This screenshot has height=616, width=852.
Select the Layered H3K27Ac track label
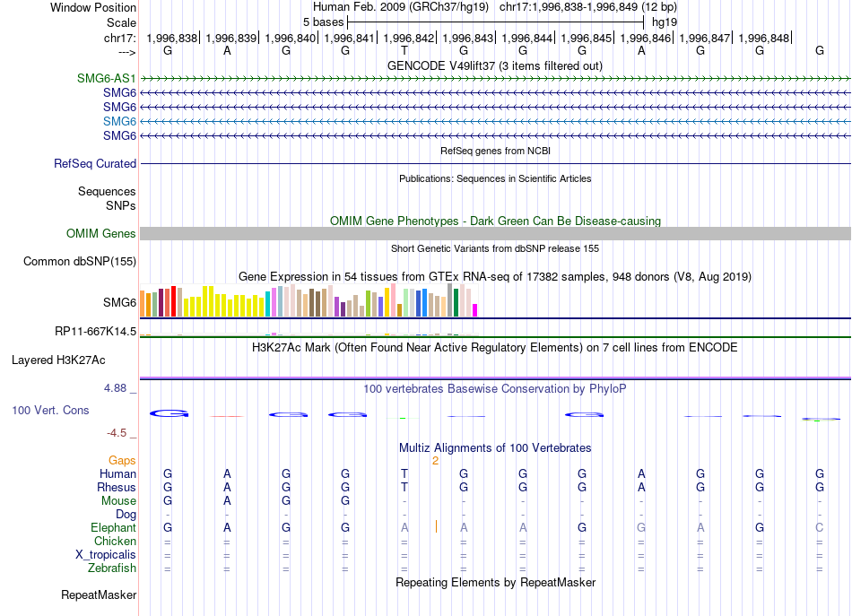pyautogui.click(x=58, y=360)
